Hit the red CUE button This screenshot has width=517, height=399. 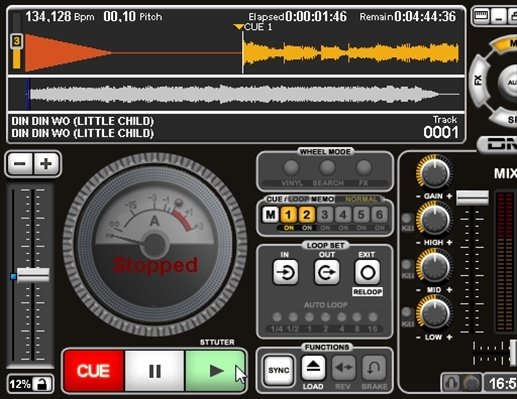click(x=94, y=370)
